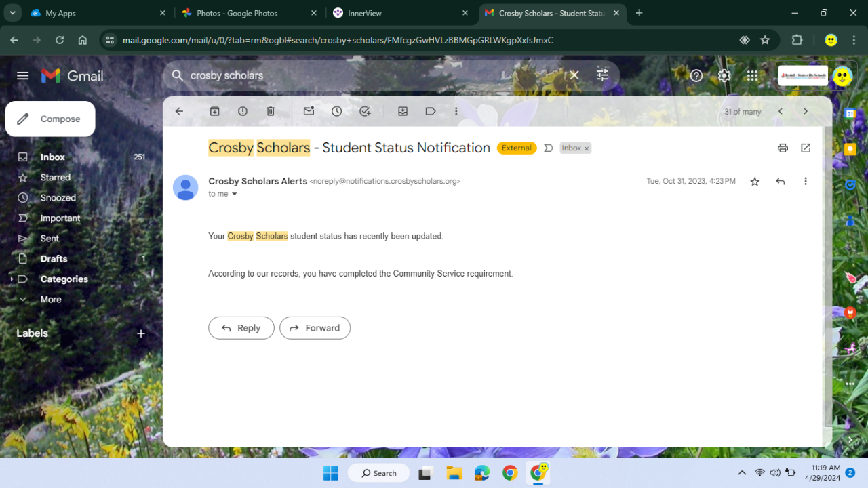Remove the Inbox label from email

(x=587, y=148)
